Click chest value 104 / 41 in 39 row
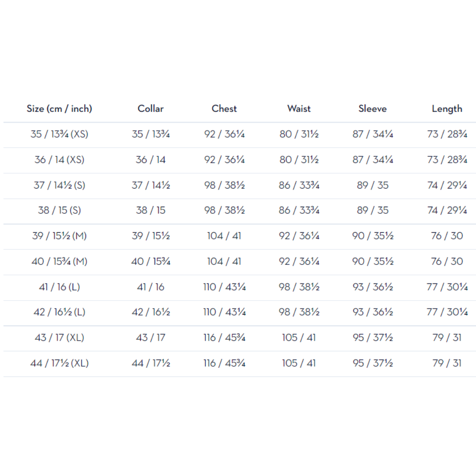 [x=224, y=236]
